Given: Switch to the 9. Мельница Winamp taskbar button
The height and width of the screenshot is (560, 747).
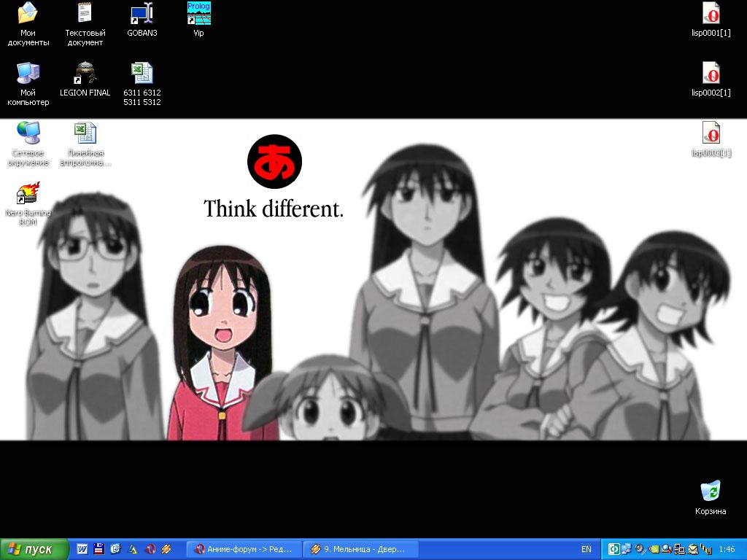Looking at the screenshot, I should coord(360,550).
